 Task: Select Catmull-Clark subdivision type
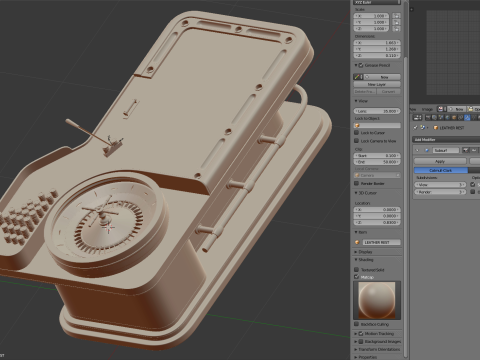pos(441,170)
